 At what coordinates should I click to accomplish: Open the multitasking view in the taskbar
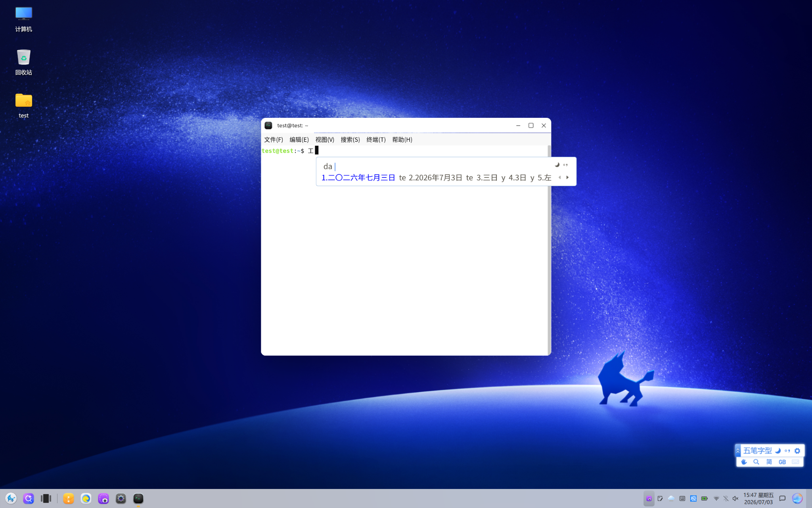tap(46, 498)
